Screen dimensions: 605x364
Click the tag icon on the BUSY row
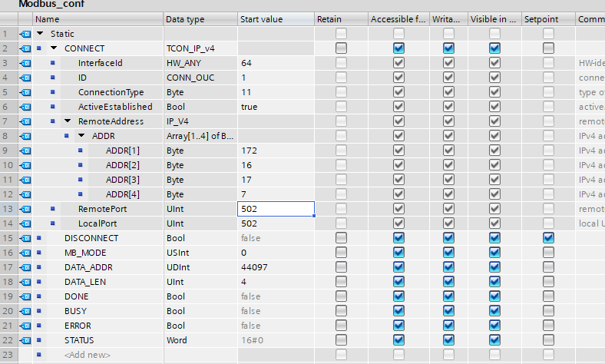tap(25, 311)
